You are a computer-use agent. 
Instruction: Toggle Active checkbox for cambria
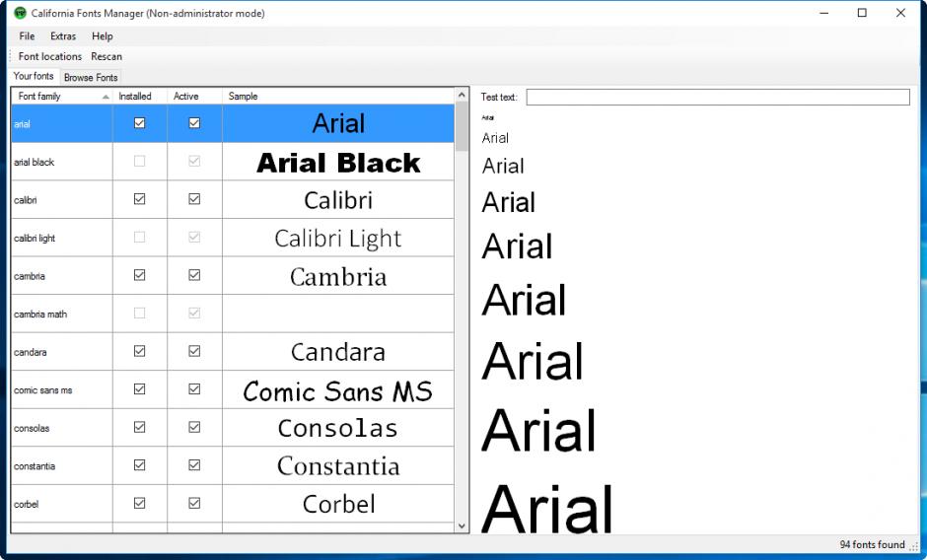coord(194,275)
